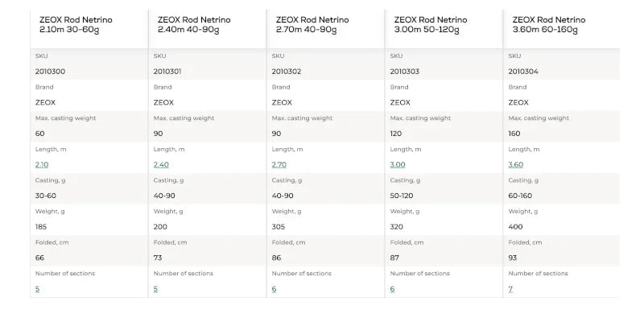Click sections link 7 under 3.60m rod

point(510,289)
